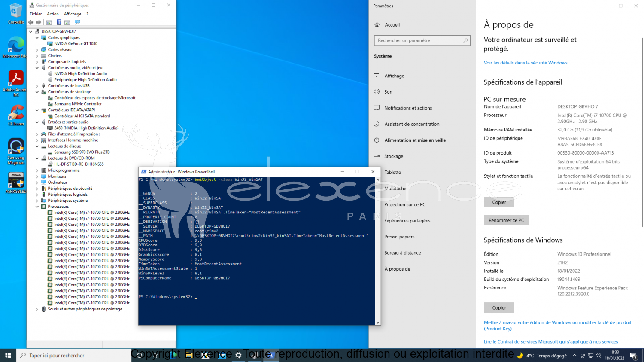
Task: Click Copier under Spécifications de l'appareil
Action: 499,202
